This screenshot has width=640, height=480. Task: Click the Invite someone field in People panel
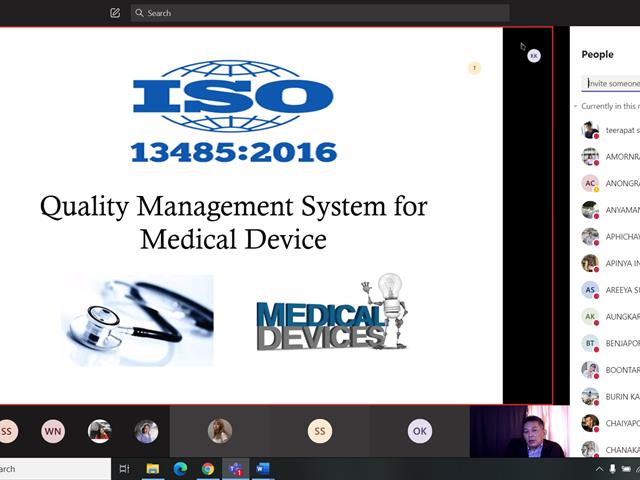pos(611,83)
